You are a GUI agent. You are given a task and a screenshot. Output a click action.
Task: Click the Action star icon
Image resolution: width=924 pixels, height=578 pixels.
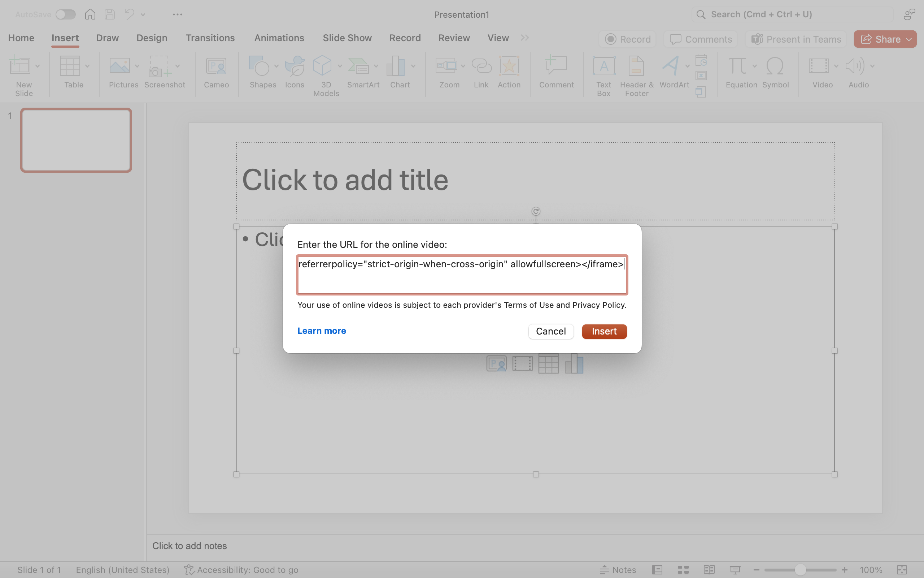coord(509,66)
